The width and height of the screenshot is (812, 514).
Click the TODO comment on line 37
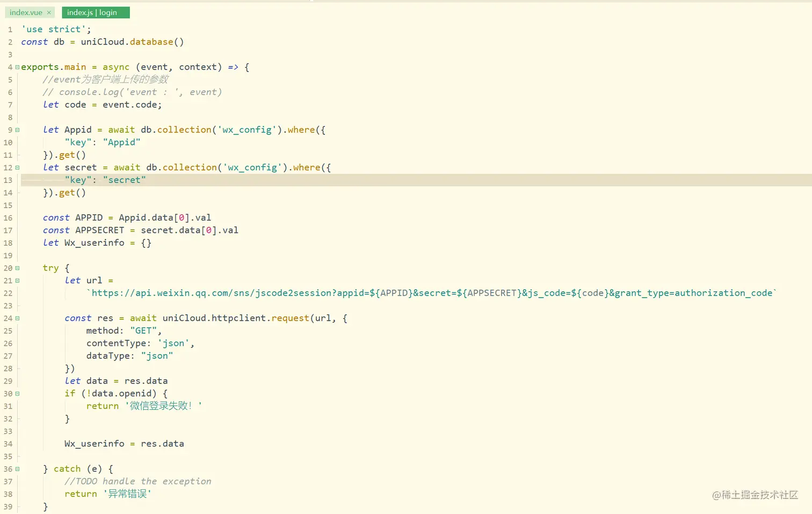coord(138,481)
